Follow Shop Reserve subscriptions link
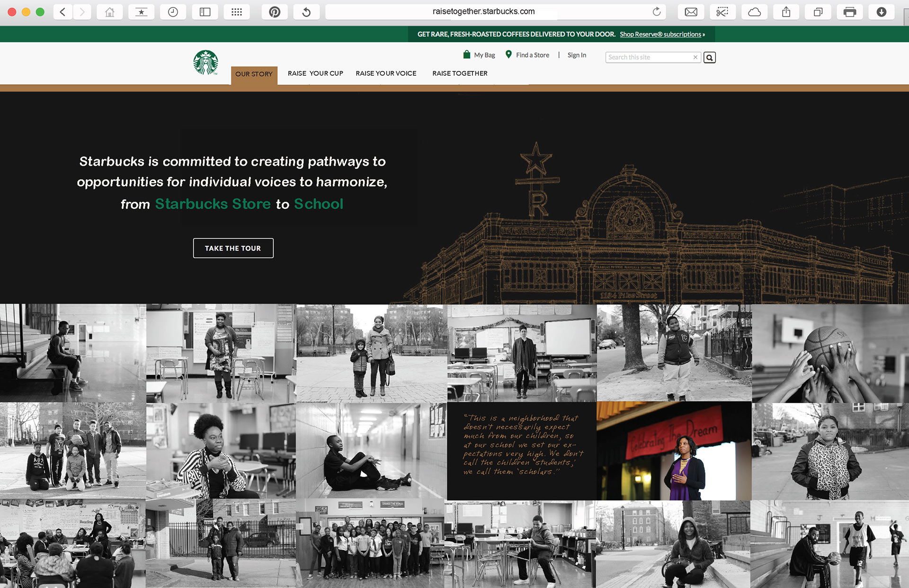The image size is (909, 588). [x=662, y=34]
